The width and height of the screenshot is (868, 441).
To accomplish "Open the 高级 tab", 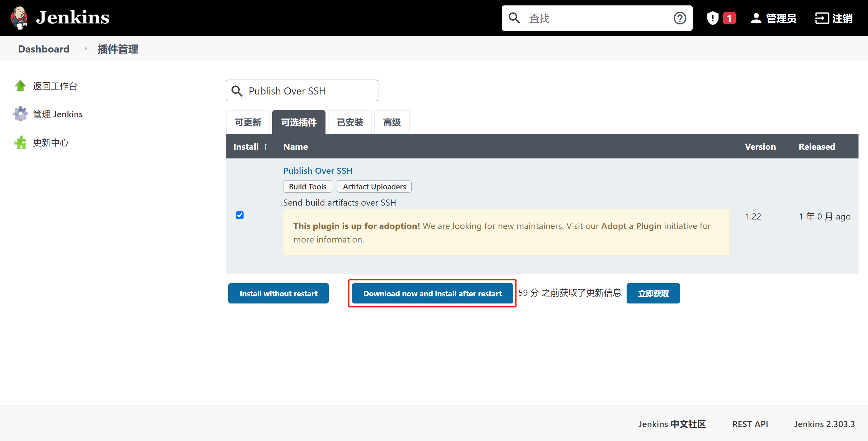I will point(392,122).
